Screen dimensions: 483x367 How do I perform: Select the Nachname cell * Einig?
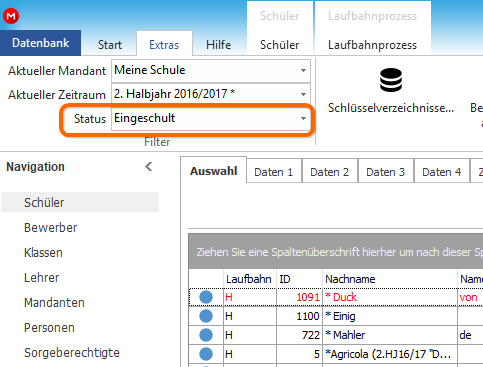(390, 316)
